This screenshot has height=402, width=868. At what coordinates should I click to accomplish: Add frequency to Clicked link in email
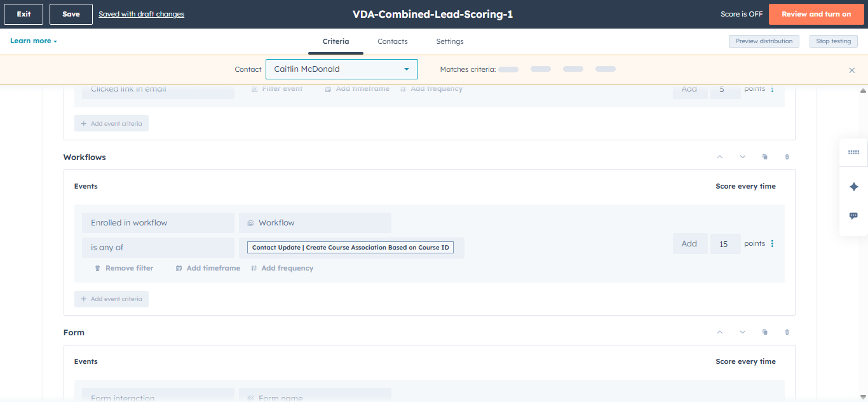point(431,89)
